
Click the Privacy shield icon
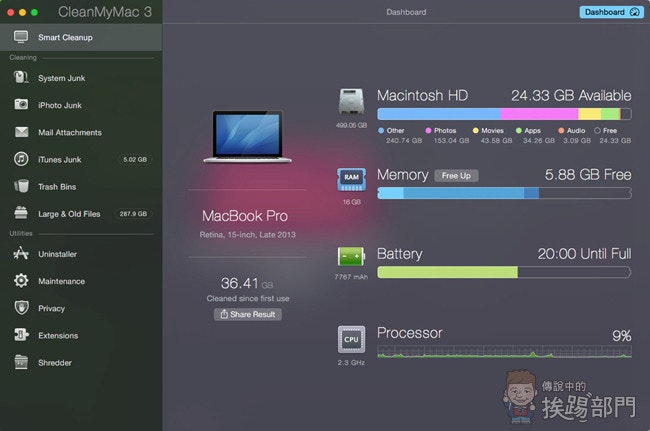pos(21,308)
